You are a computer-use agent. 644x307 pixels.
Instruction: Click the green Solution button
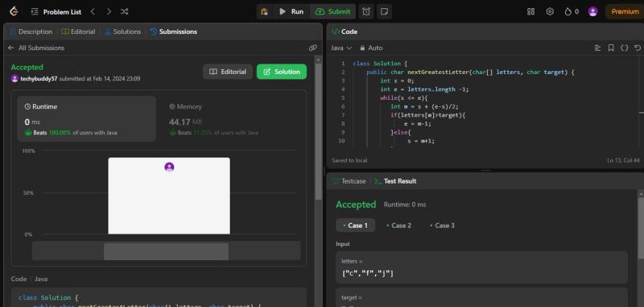(x=282, y=72)
